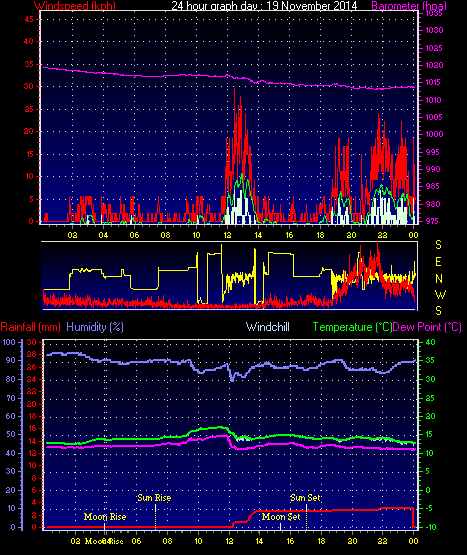Click the 24 hour graph day title
Screen dimensions: 467x555
tap(264, 5)
